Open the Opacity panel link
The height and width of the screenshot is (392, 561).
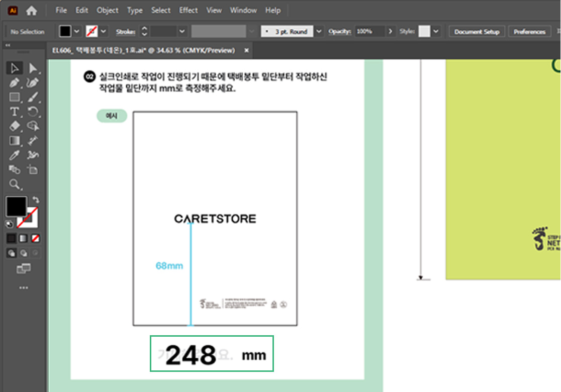click(340, 32)
